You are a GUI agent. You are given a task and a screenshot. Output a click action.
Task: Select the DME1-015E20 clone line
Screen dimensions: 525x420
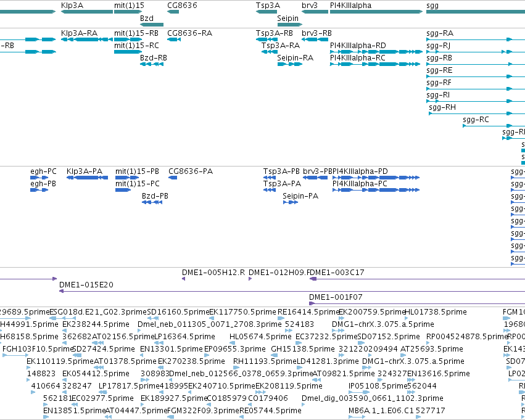(x=292, y=291)
